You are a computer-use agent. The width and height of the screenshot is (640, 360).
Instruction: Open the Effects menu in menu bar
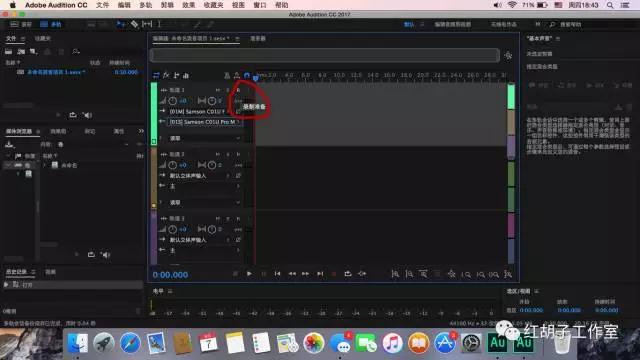188,5
